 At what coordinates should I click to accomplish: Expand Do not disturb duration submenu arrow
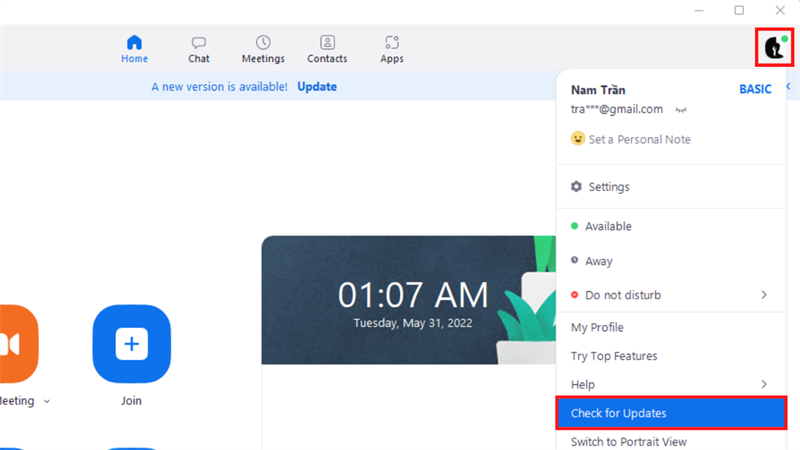764,295
